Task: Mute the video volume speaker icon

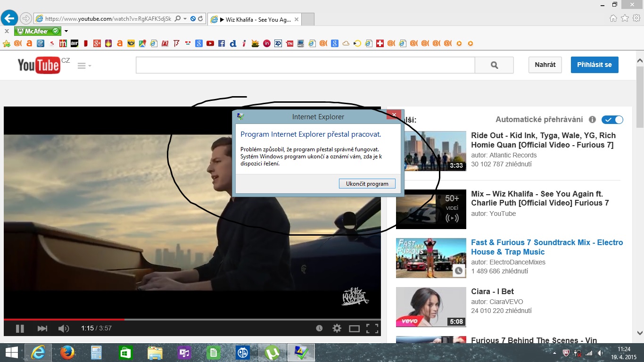Action: pos(63,329)
